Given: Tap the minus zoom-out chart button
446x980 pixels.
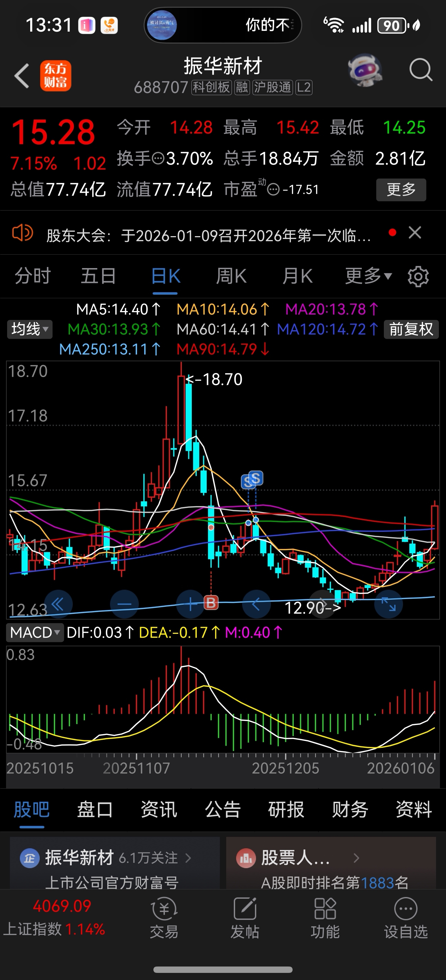Looking at the screenshot, I should click(124, 604).
